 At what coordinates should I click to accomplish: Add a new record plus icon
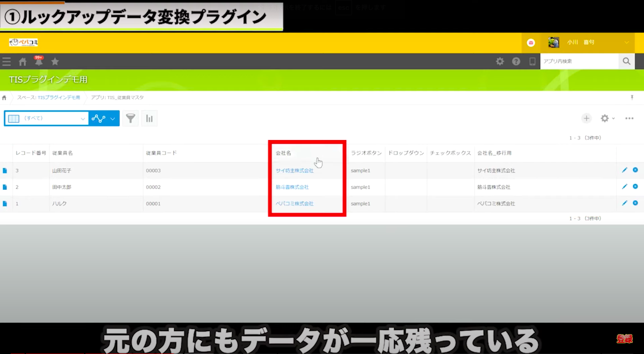pyautogui.click(x=586, y=118)
